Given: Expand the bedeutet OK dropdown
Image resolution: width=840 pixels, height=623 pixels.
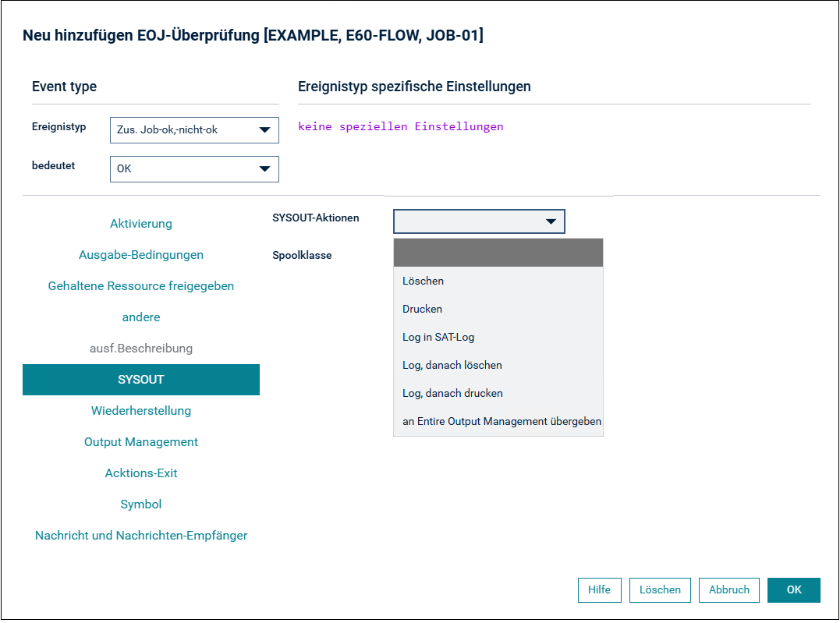Looking at the screenshot, I should tap(194, 169).
